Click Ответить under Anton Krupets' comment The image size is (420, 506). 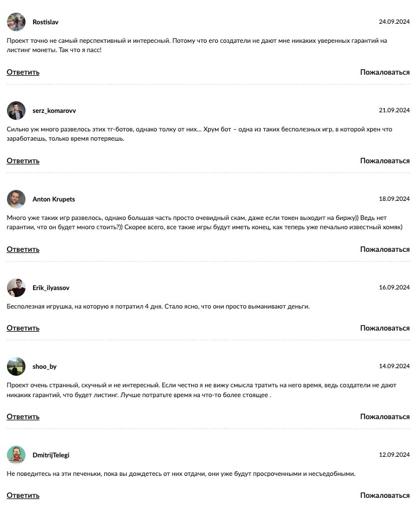tap(23, 250)
